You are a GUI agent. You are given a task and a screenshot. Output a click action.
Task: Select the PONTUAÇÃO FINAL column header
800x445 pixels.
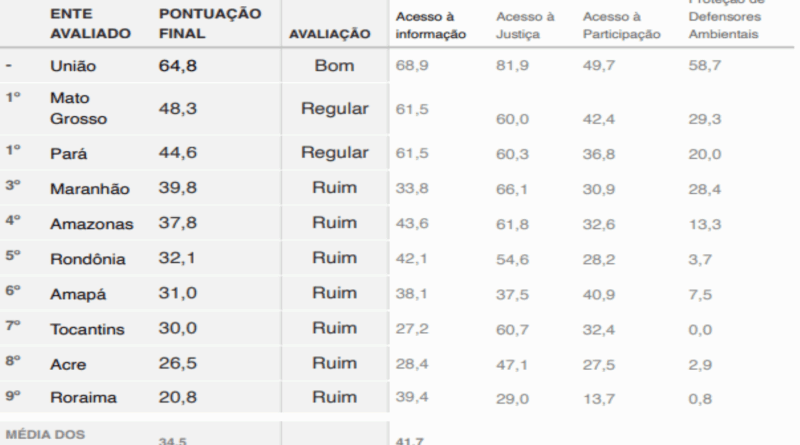[210, 24]
